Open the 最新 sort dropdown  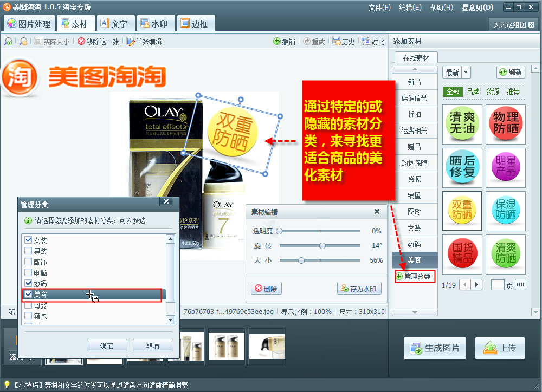(466, 72)
